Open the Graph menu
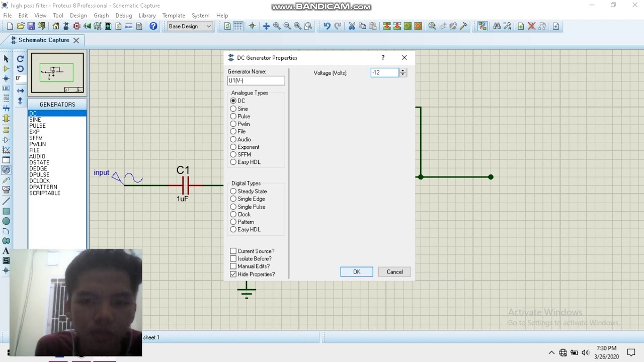Viewport: 644px width, 362px height. tap(101, 16)
